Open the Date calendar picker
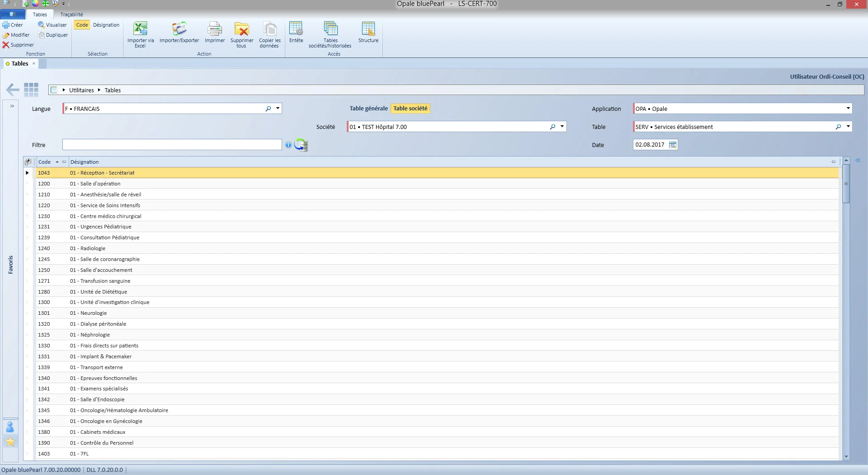This screenshot has height=475, width=868. coord(673,145)
